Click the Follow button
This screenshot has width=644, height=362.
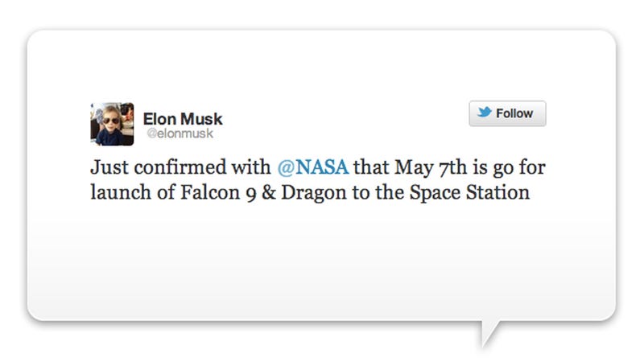(507, 113)
